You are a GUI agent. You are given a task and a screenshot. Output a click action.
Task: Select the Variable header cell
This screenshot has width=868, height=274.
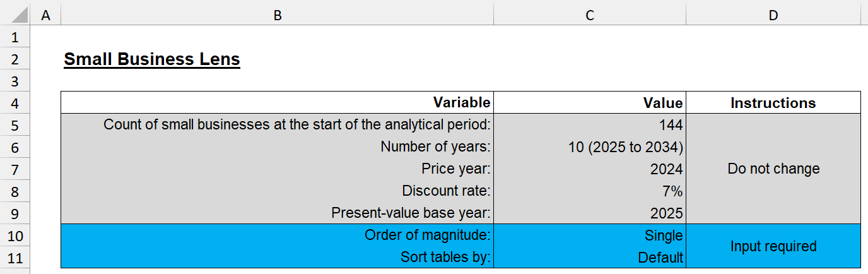click(462, 103)
